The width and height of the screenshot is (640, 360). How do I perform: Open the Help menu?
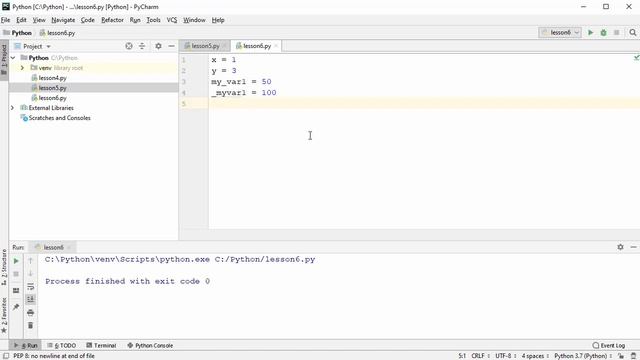click(x=218, y=20)
